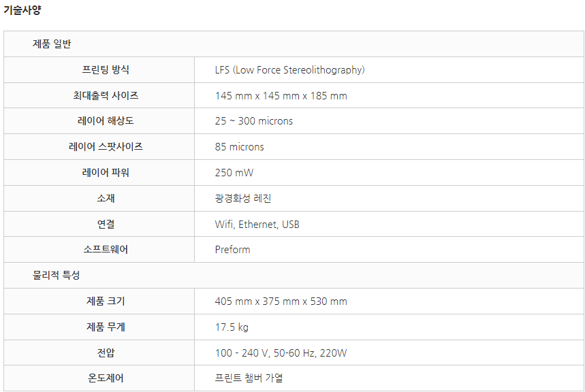Image resolution: width=585 pixels, height=392 pixels.
Task: Select the 광경화성 레진 material value
Action: [243, 199]
